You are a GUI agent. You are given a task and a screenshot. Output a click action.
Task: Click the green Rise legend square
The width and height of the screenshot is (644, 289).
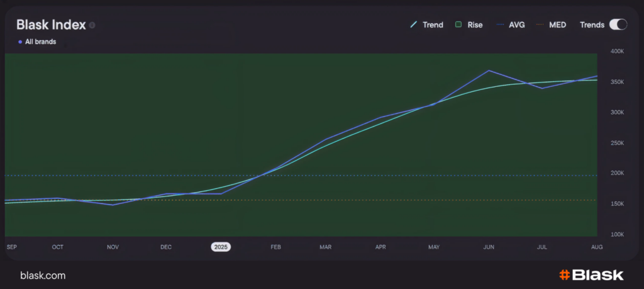(459, 25)
